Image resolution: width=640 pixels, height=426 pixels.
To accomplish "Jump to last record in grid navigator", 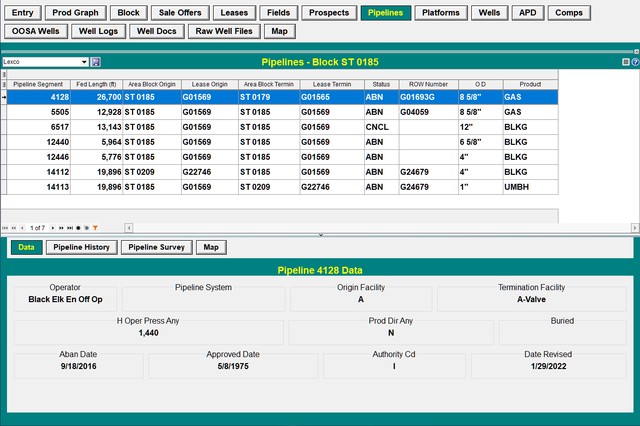I will click(70, 228).
